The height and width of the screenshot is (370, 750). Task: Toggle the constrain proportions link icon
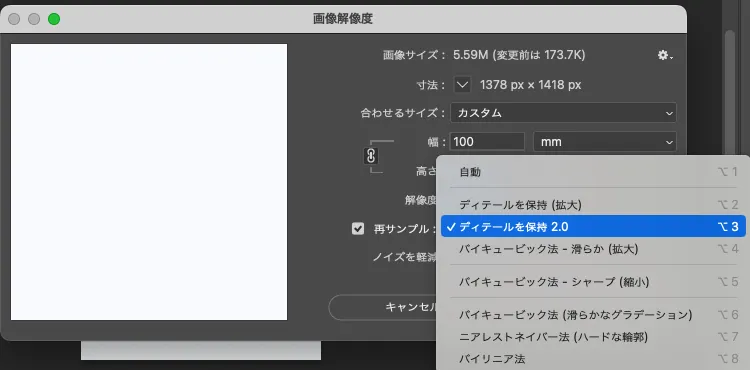point(371,155)
